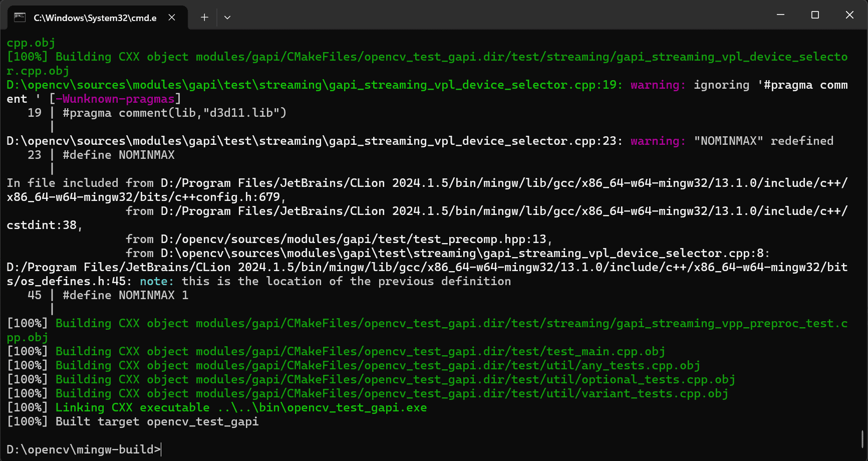Click the cmd terminal icon in the tab
The height and width of the screenshot is (461, 868).
click(20, 18)
